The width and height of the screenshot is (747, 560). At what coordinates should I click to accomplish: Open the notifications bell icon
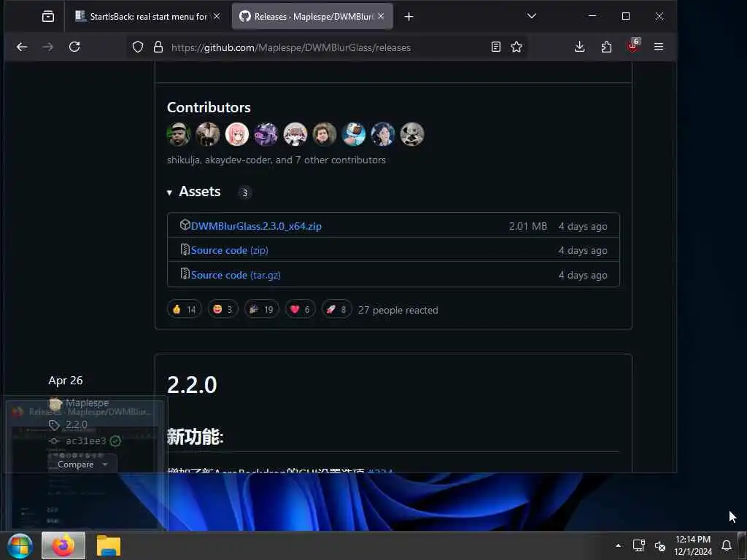click(727, 545)
